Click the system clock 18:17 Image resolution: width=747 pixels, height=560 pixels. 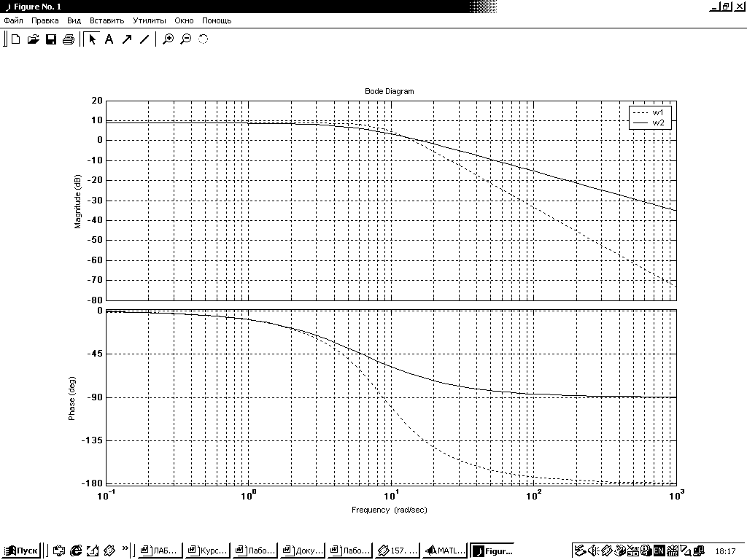pyautogui.click(x=725, y=551)
